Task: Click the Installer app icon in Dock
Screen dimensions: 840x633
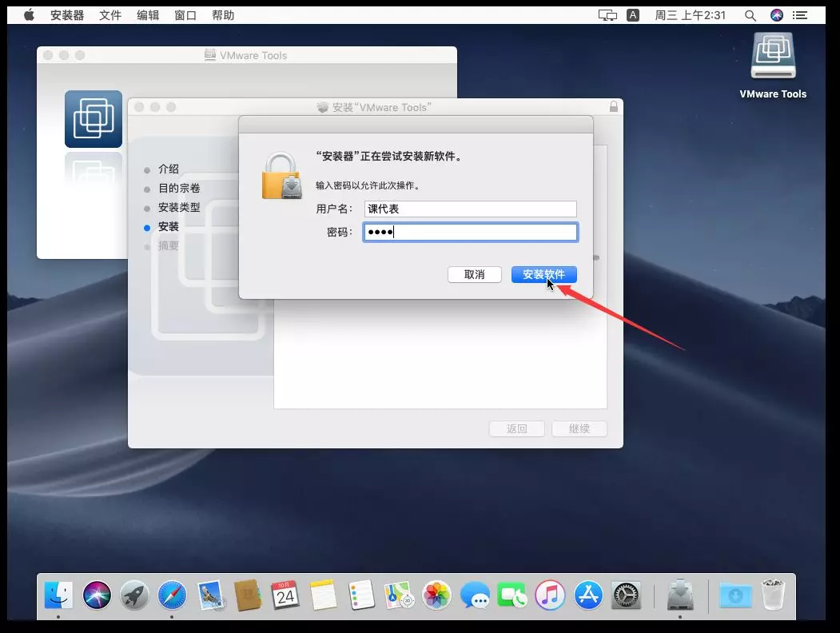Action: (x=680, y=595)
